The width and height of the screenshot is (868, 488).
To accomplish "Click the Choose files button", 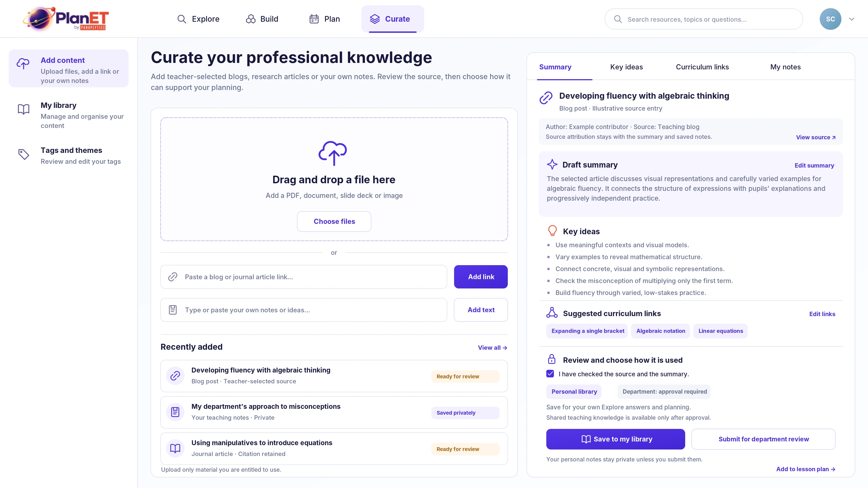I will pos(334,221).
